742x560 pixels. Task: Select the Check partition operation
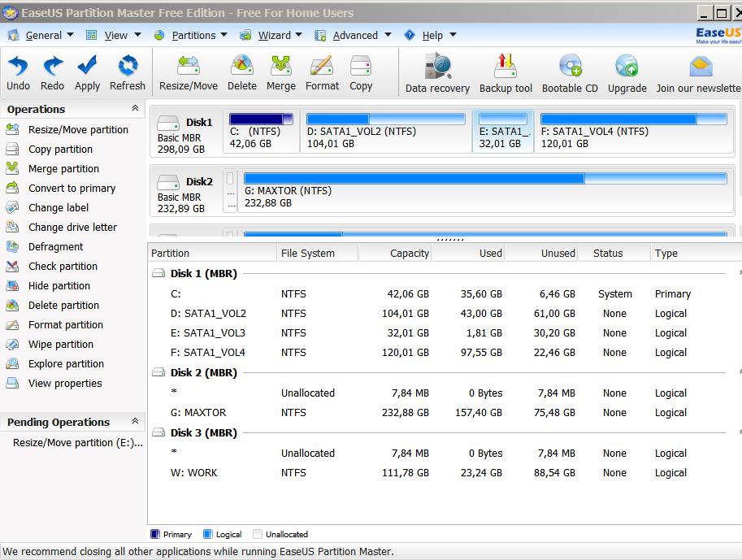pyautogui.click(x=51, y=266)
